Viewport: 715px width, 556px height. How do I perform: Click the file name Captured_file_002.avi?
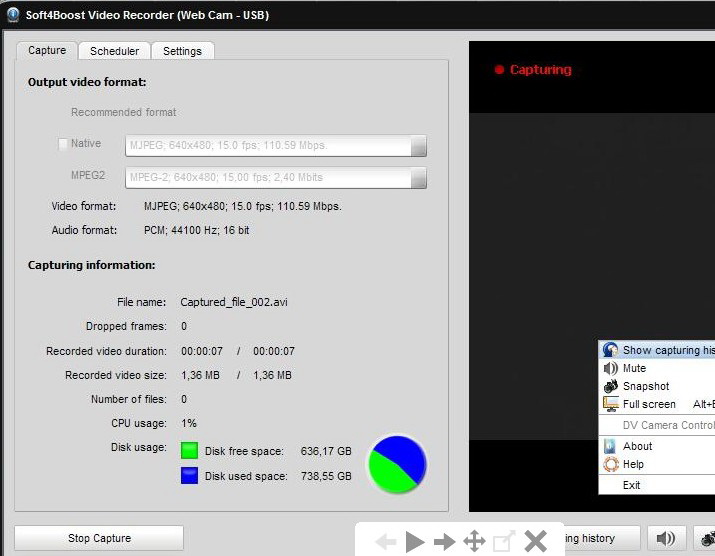(x=234, y=302)
